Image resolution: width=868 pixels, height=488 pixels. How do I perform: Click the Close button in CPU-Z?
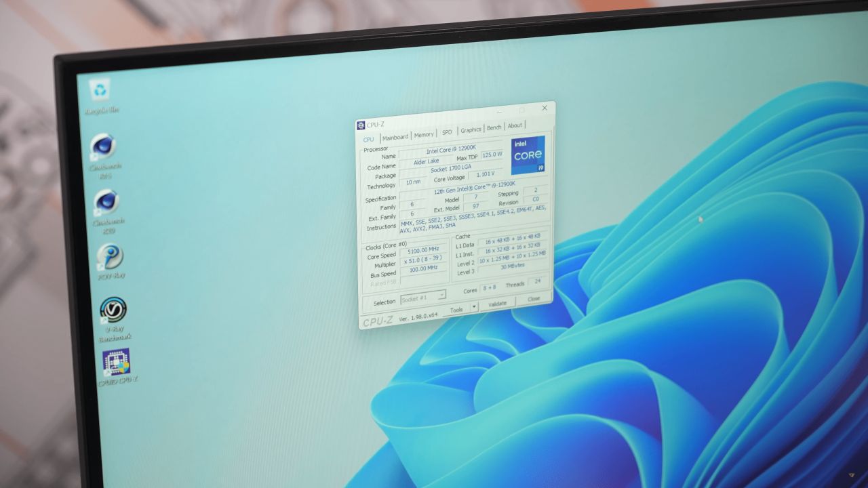pos(534,298)
